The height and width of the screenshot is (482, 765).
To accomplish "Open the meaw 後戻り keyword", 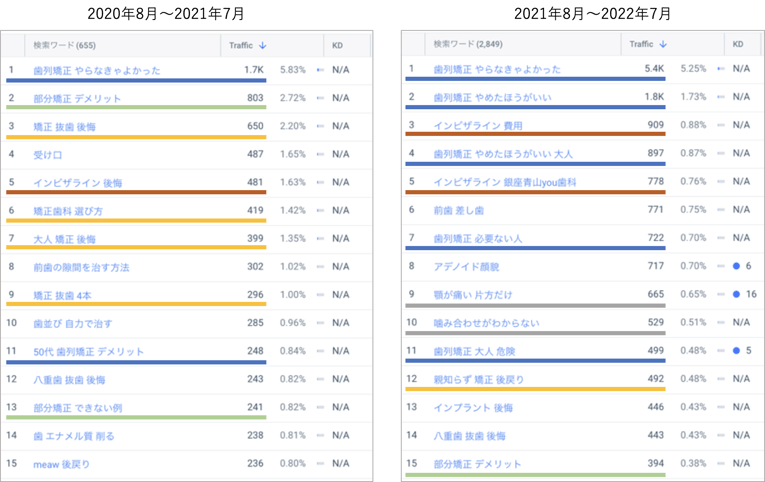I will tap(61, 464).
